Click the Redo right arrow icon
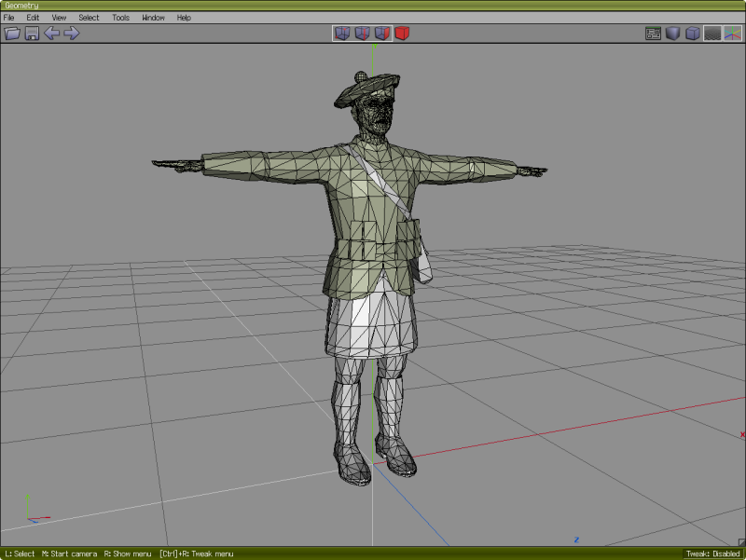The height and width of the screenshot is (560, 746). click(x=72, y=34)
